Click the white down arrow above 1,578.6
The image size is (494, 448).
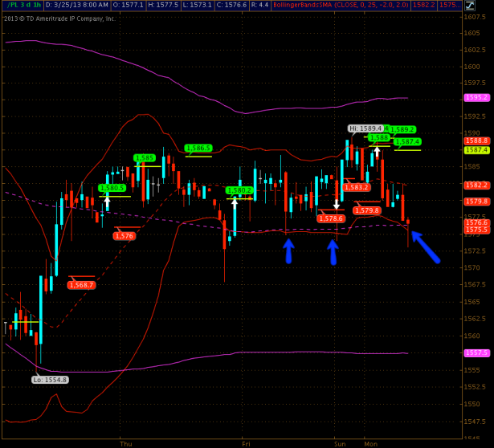tap(337, 204)
